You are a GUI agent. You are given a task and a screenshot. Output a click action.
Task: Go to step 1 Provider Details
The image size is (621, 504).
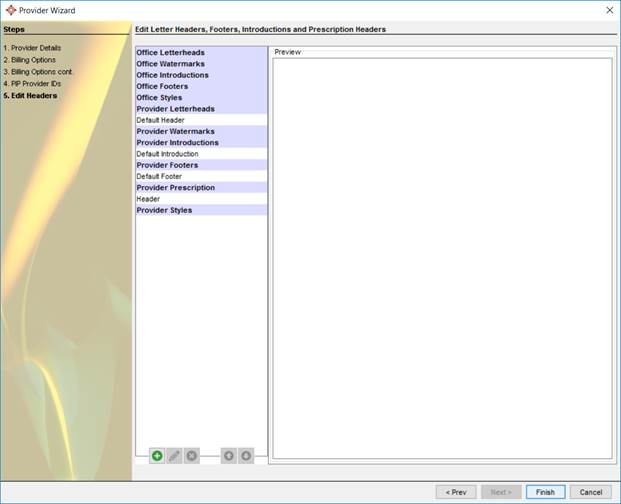[32, 48]
